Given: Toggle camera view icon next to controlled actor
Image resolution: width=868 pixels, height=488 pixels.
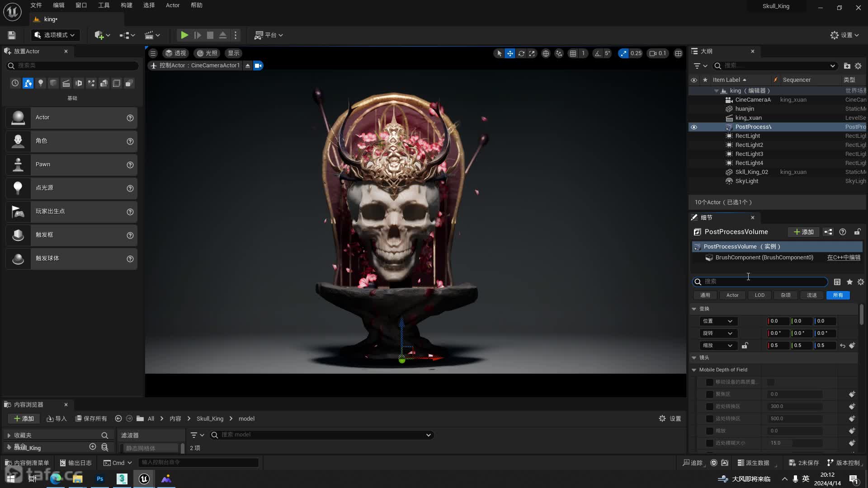Looking at the screenshot, I should [x=258, y=66].
